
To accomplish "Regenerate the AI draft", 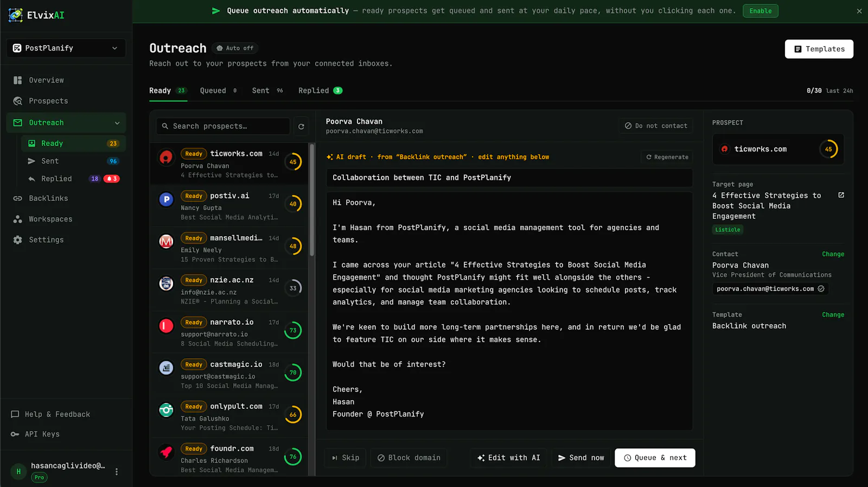I will (667, 157).
